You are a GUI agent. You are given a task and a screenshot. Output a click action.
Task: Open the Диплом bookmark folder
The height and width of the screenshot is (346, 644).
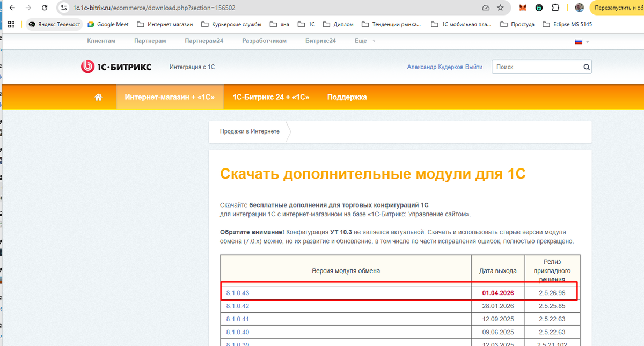tap(338, 24)
